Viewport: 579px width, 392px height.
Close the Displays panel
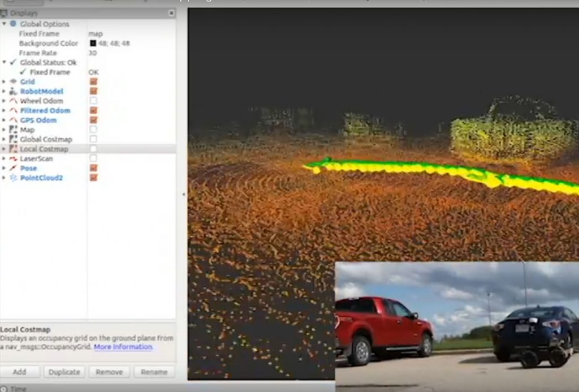[x=171, y=12]
